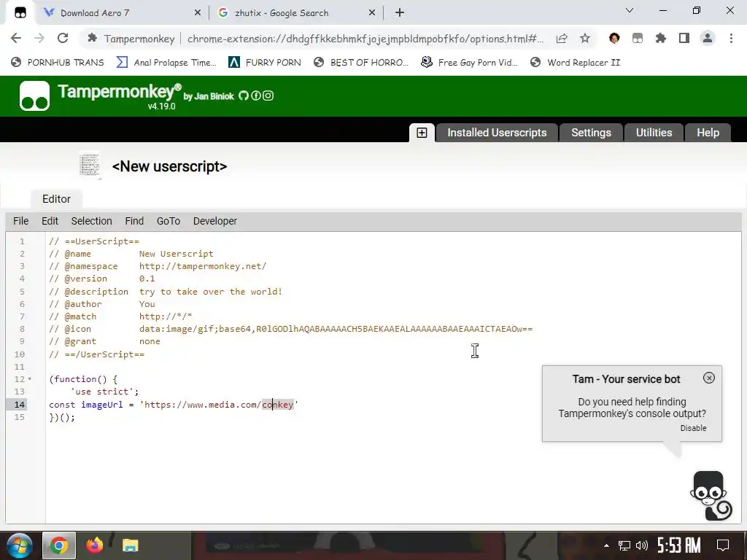Switch to the Help tab

coord(708,133)
